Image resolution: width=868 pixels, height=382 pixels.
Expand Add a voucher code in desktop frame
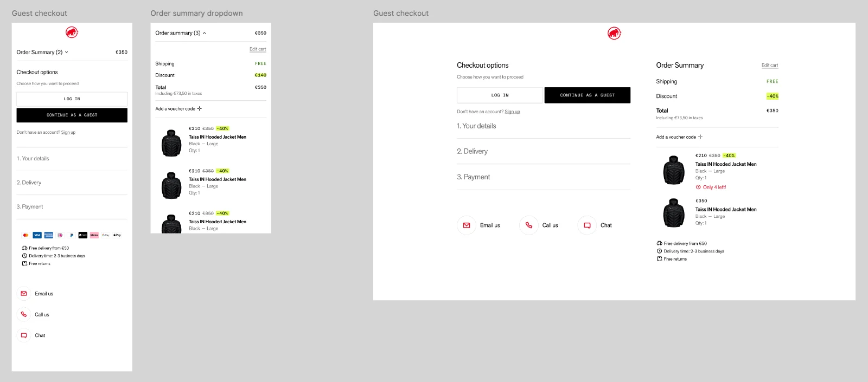[679, 137]
